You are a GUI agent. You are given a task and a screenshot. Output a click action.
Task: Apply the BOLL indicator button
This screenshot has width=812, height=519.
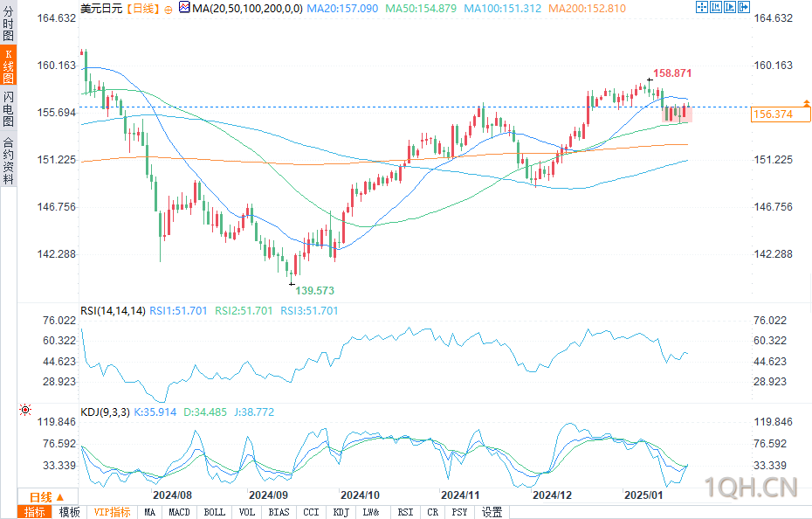pos(215,512)
